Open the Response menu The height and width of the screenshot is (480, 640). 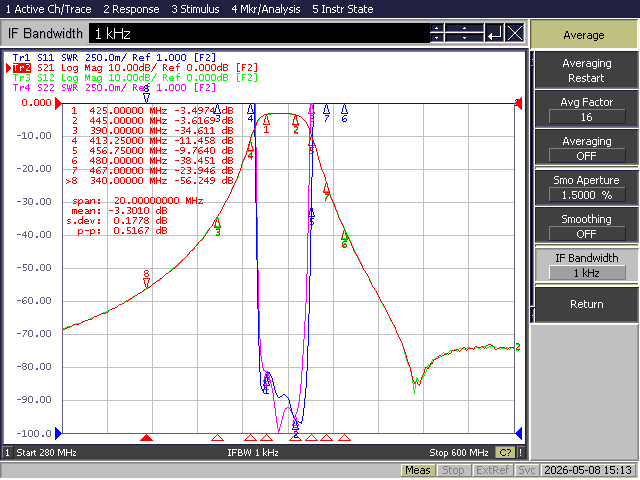point(131,9)
